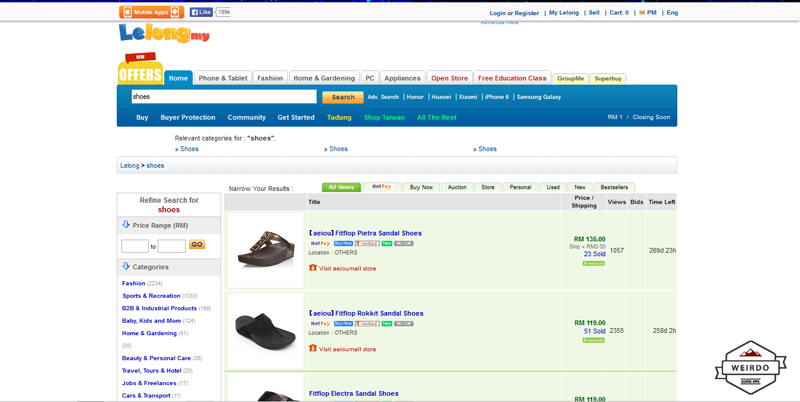Open the Get Started menu item
Screen dimensions: 800x402
[296, 117]
